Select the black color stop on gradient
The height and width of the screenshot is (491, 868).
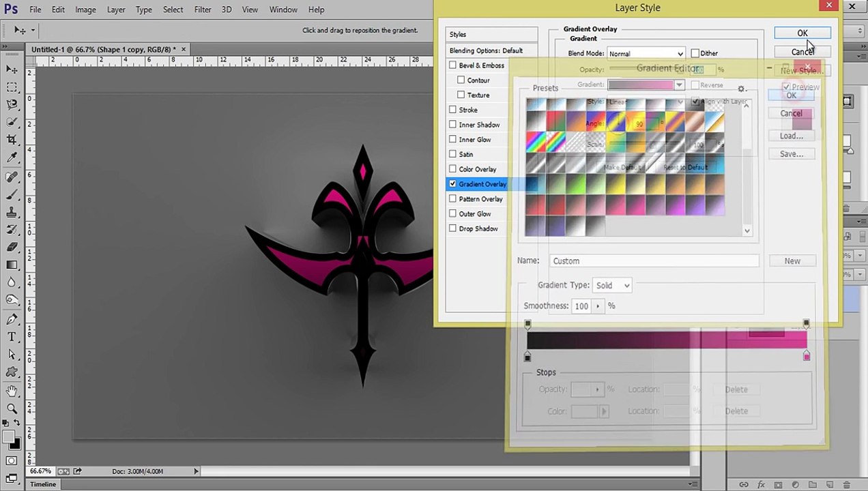point(527,357)
